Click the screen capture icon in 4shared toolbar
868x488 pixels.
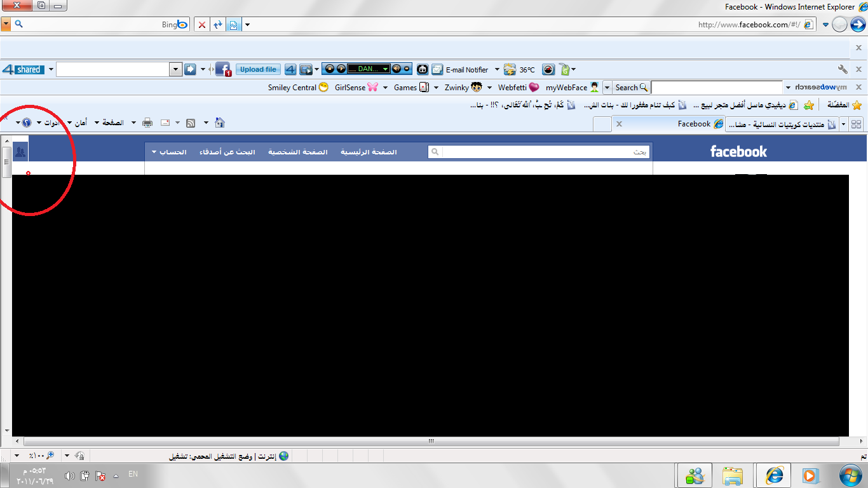click(306, 69)
